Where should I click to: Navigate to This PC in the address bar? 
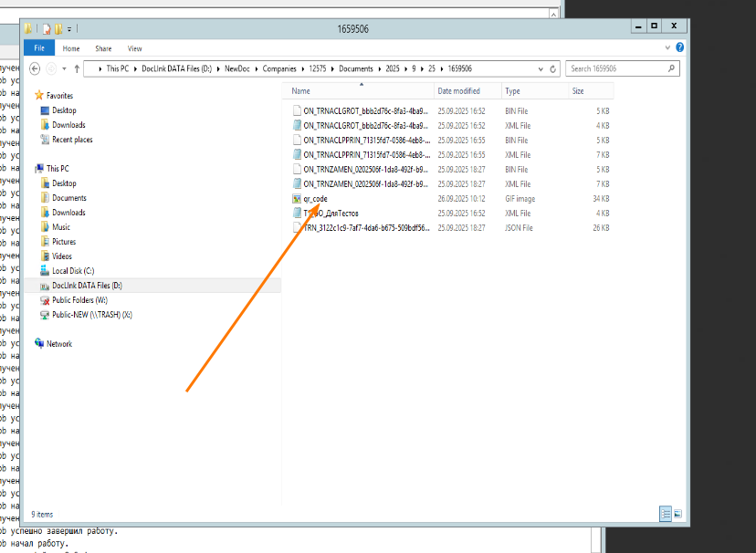[x=118, y=68]
